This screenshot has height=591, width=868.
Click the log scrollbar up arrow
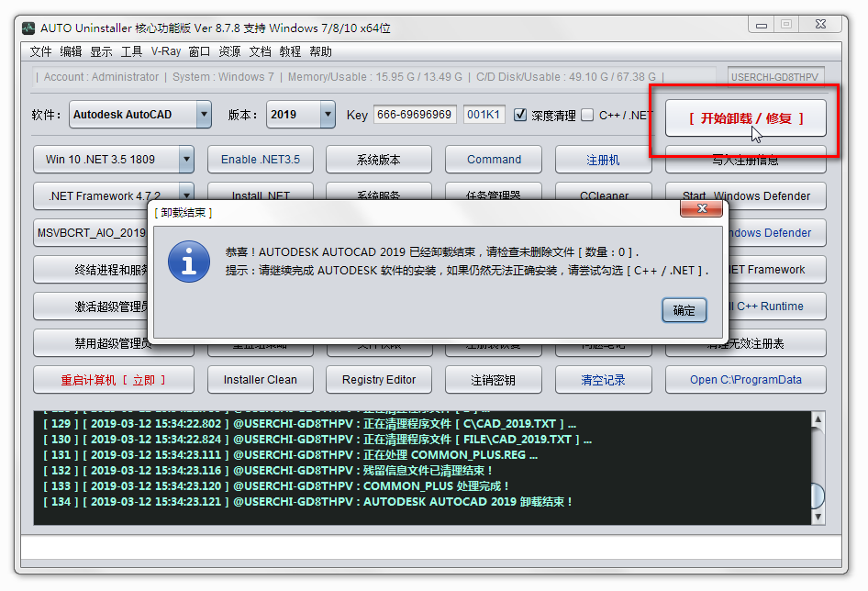pyautogui.click(x=818, y=419)
